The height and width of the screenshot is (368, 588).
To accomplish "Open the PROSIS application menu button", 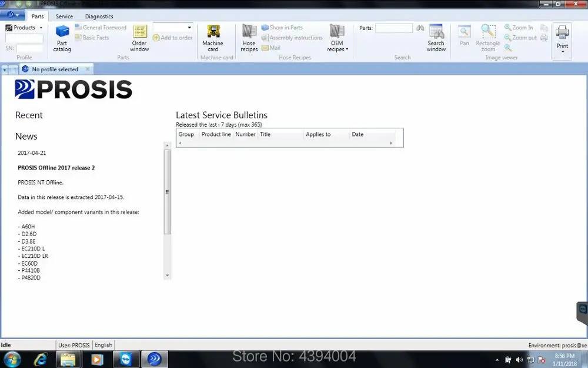I will click(x=13, y=15).
